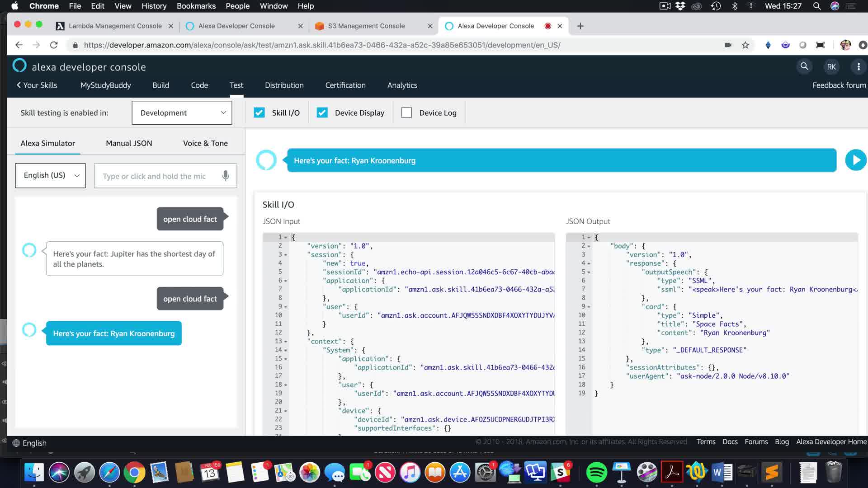Enable the Device Log checkbox
Viewport: 868px width, 488px height.
406,113
